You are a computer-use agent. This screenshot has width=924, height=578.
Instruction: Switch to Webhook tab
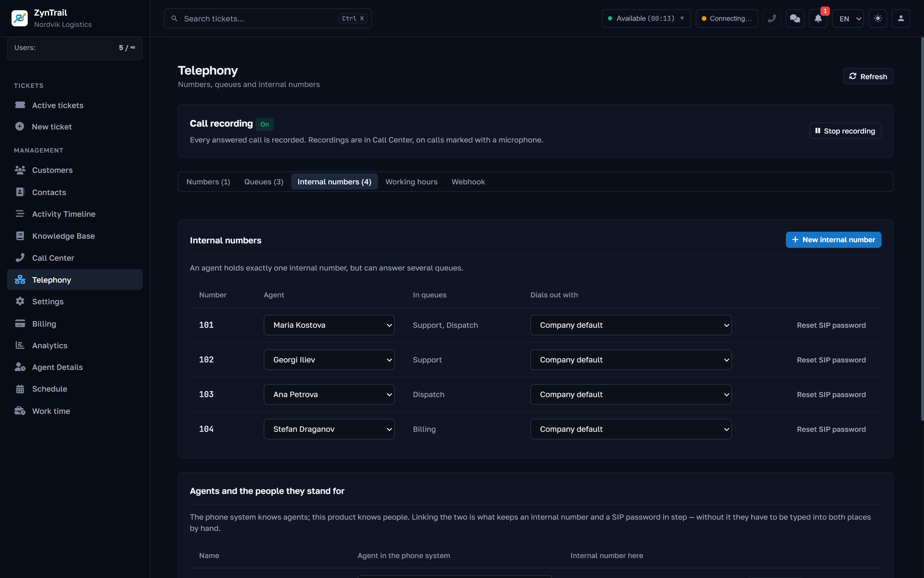click(x=468, y=182)
